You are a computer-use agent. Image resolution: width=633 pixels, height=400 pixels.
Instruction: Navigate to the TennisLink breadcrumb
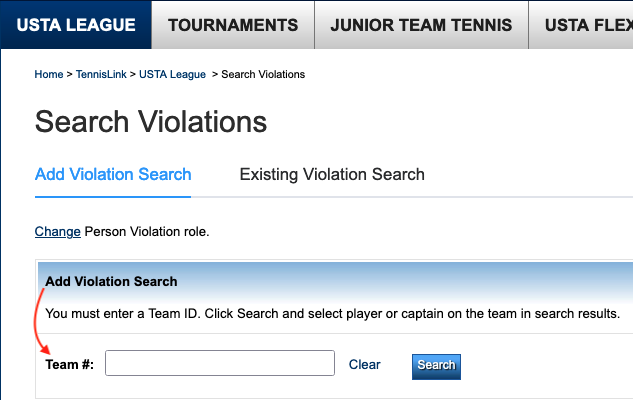coord(102,74)
